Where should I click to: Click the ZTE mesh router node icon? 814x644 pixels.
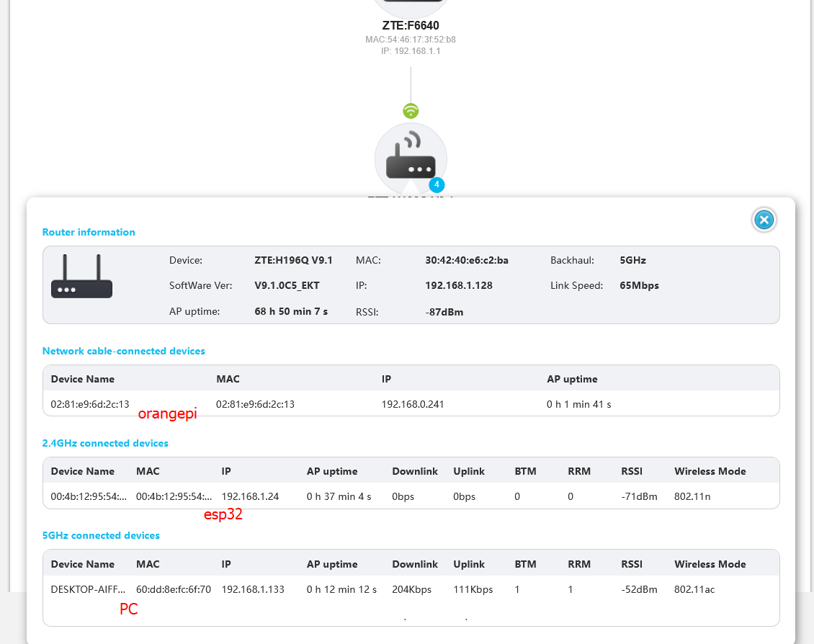pyautogui.click(x=411, y=158)
